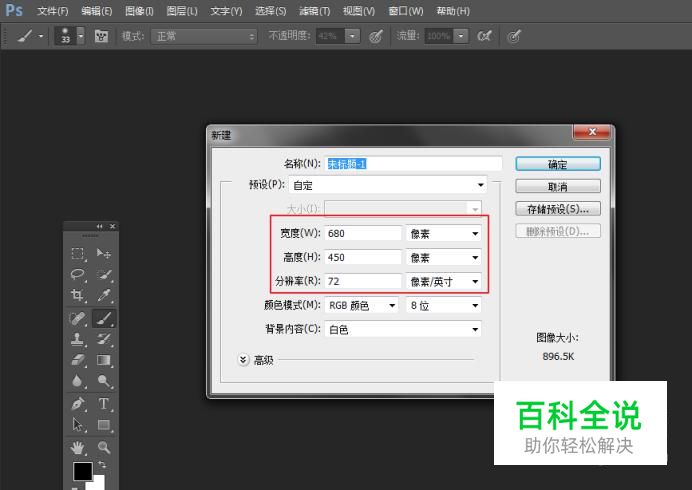Open the 文件(F) menu

pyautogui.click(x=52, y=11)
